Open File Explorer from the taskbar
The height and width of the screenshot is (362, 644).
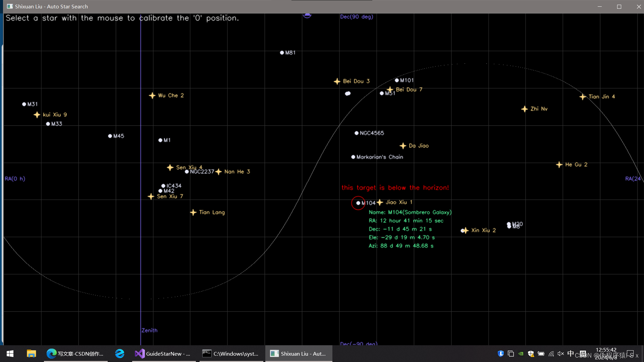pyautogui.click(x=31, y=354)
